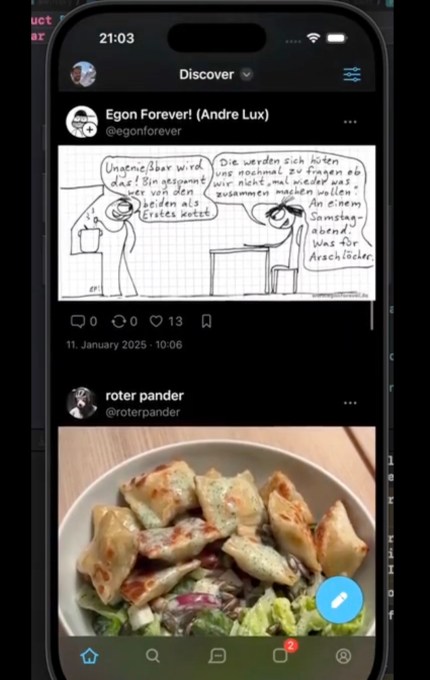The image size is (430, 680).
Task: Compose new post with pencil button
Action: (339, 600)
